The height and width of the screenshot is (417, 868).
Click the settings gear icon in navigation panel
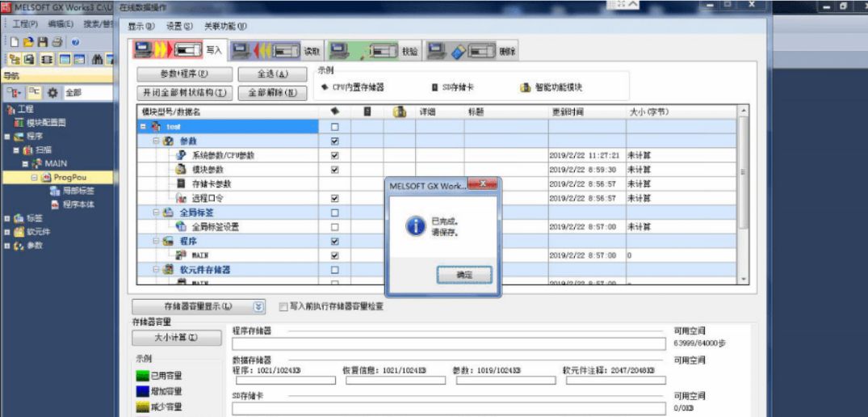click(x=52, y=92)
